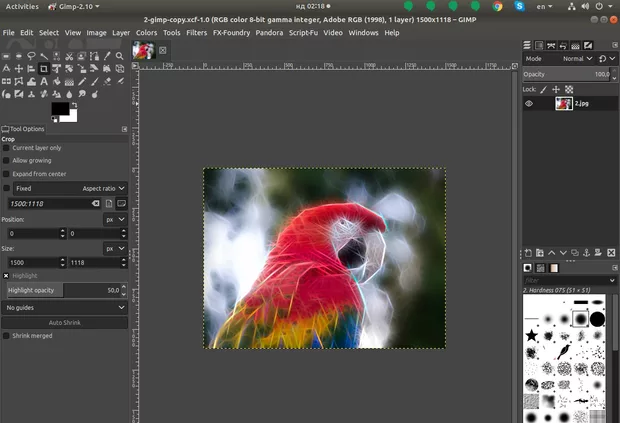Expand the No guides dropdown
620x423 pixels.
point(65,308)
